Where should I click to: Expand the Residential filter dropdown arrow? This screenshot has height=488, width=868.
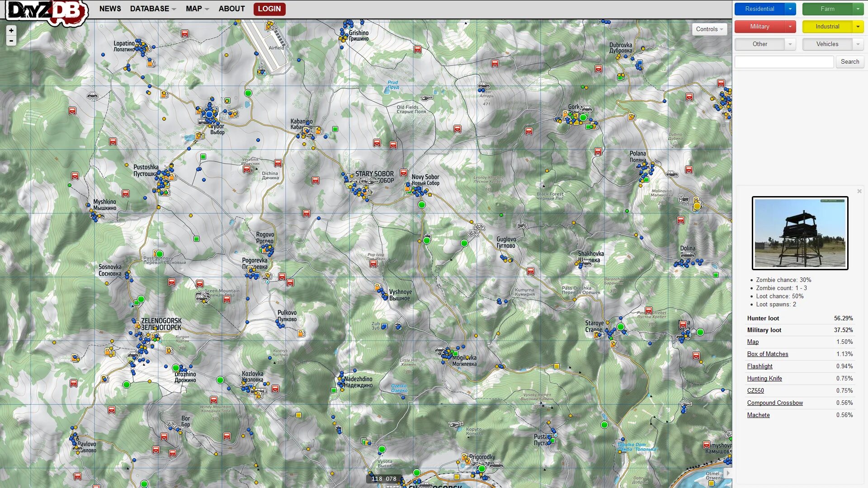pos(790,9)
